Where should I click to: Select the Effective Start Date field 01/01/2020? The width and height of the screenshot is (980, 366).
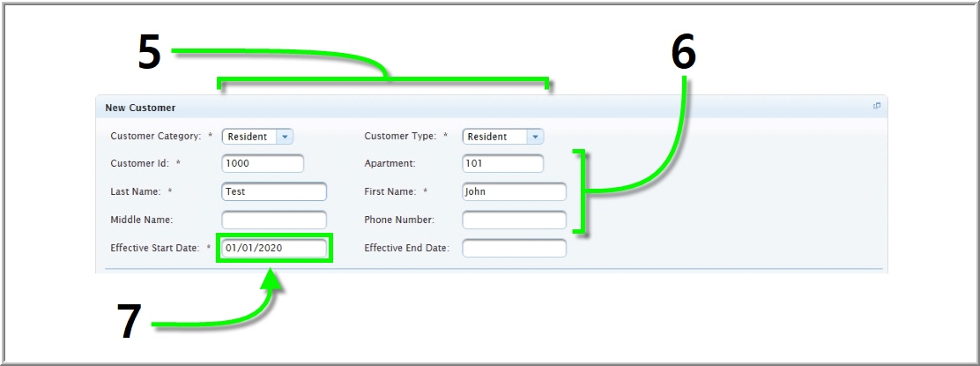coord(273,249)
